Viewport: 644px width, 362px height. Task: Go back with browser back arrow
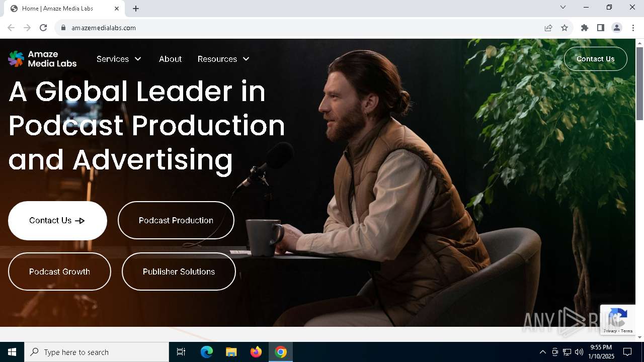pos(11,28)
